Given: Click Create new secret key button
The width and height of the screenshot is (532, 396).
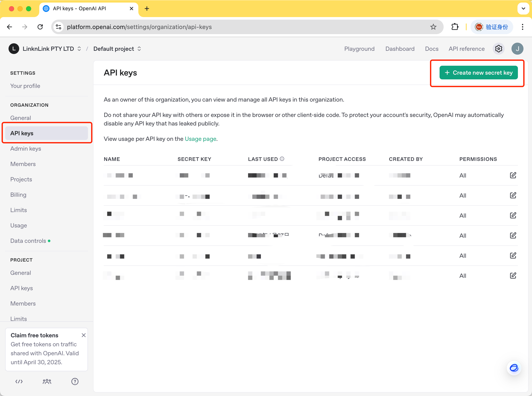Looking at the screenshot, I should click(x=478, y=73).
